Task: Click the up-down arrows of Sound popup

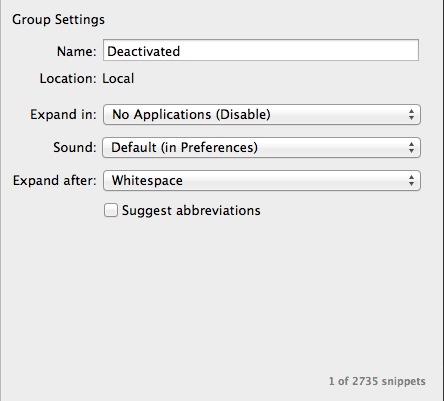Action: (411, 147)
